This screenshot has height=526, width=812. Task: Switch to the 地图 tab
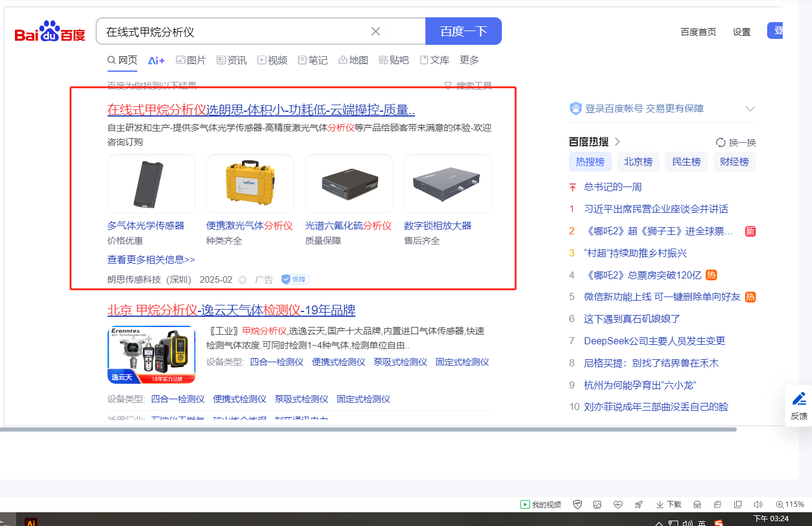pyautogui.click(x=353, y=60)
